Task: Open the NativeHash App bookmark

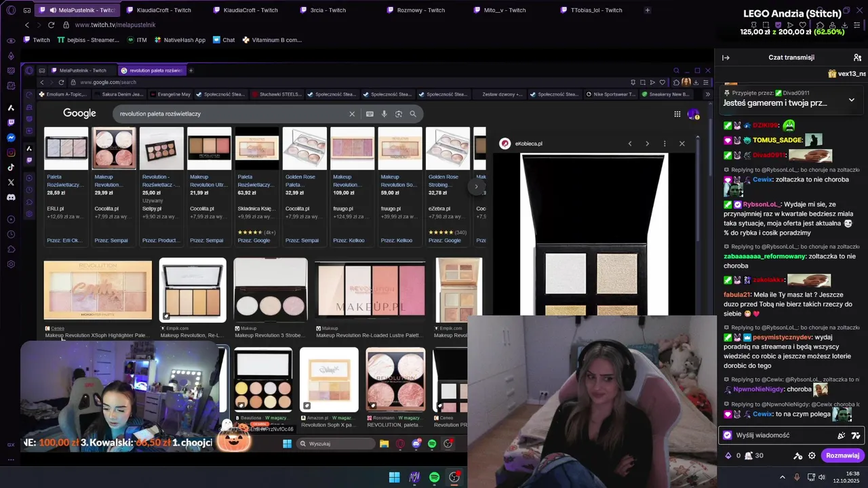Action: pyautogui.click(x=180, y=40)
